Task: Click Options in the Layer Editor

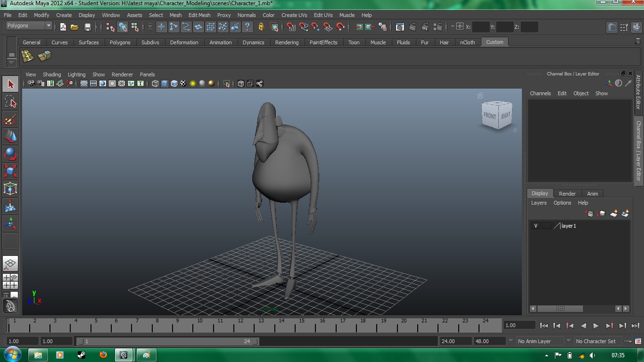Action: pyautogui.click(x=562, y=203)
